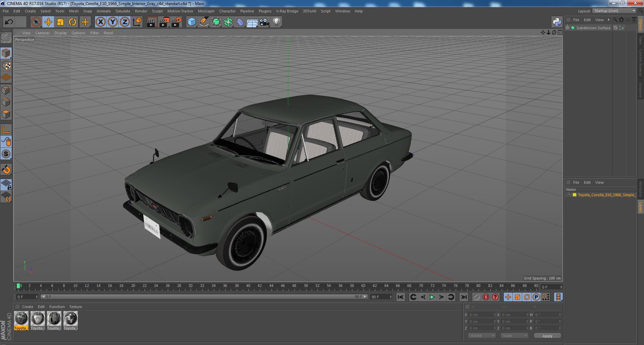Play the animation forward

(x=432, y=297)
